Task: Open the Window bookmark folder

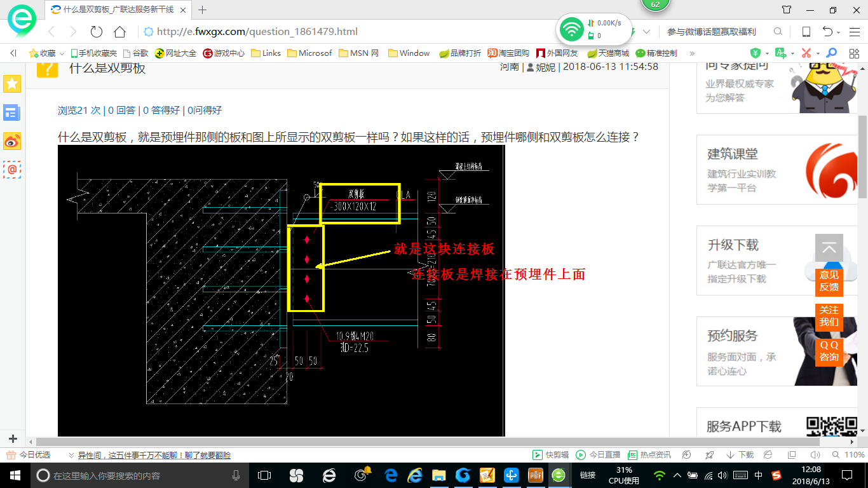Action: (x=409, y=53)
